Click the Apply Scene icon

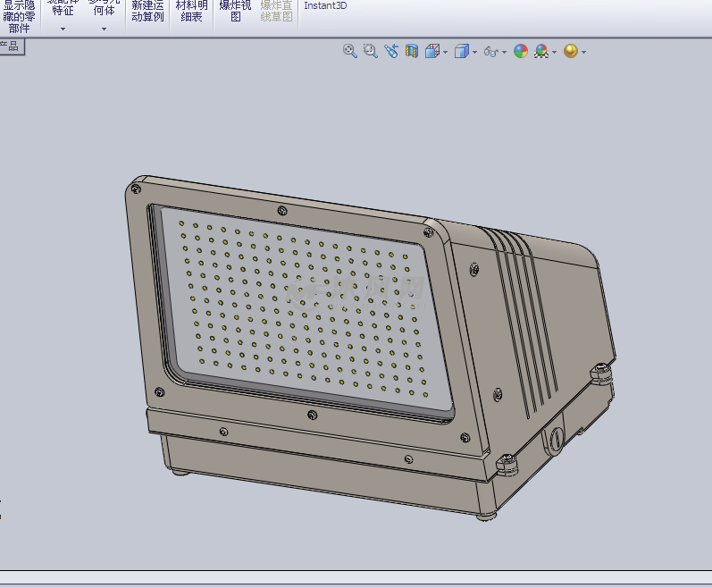541,52
